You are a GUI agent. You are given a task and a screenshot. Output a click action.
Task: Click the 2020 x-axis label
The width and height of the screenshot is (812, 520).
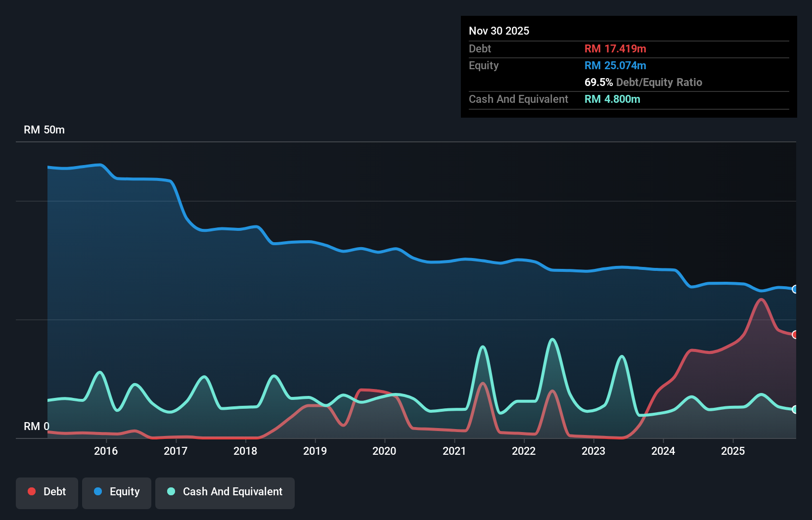384,451
